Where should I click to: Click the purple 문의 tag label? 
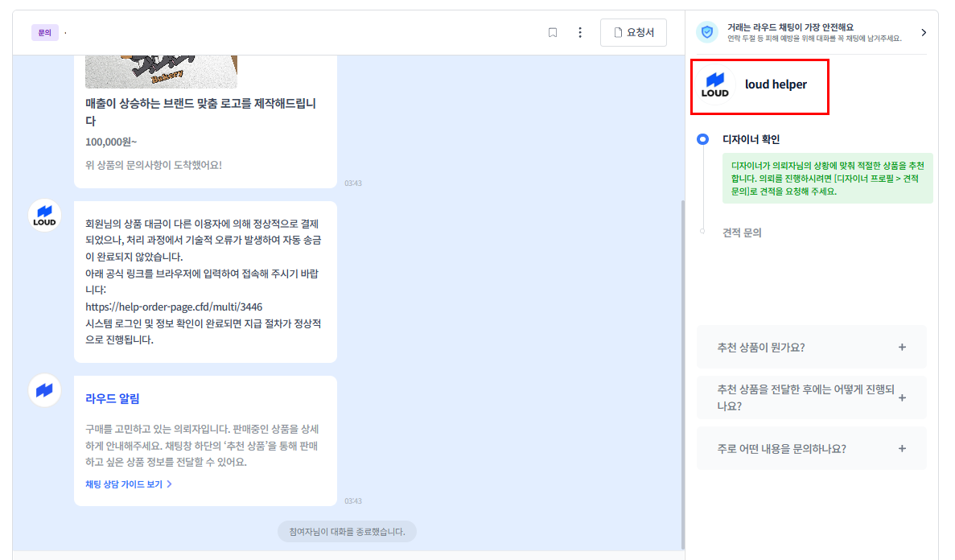tap(45, 33)
